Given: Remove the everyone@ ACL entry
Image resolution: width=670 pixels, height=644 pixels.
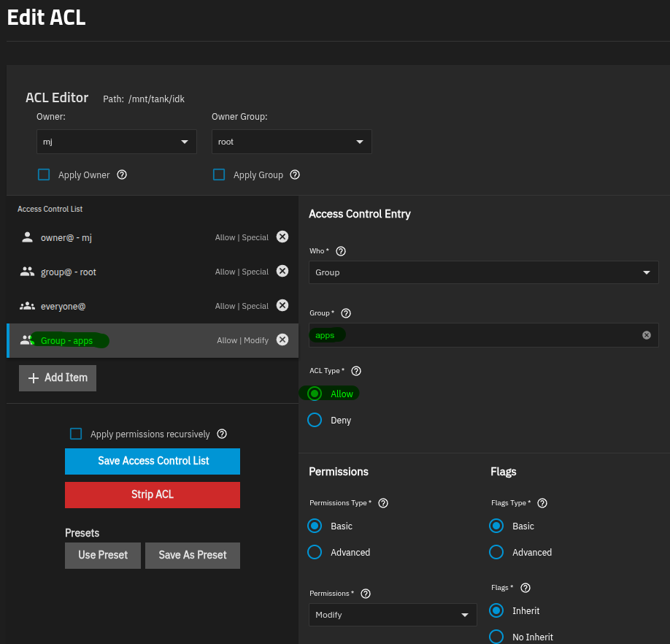Looking at the screenshot, I should click(282, 305).
